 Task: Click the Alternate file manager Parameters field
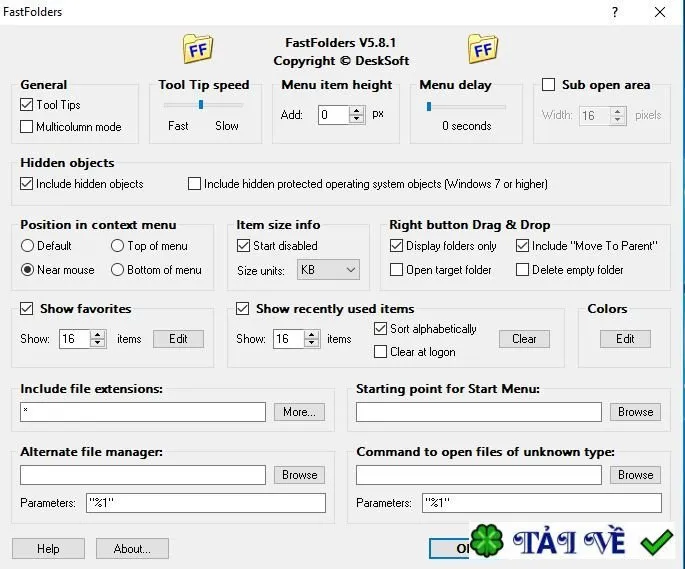(206, 503)
